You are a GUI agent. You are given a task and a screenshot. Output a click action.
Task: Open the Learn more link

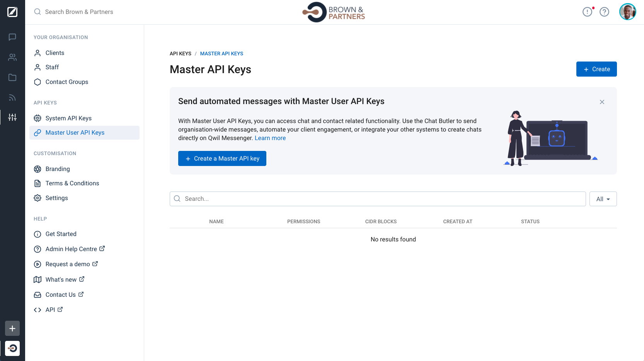coord(270,138)
